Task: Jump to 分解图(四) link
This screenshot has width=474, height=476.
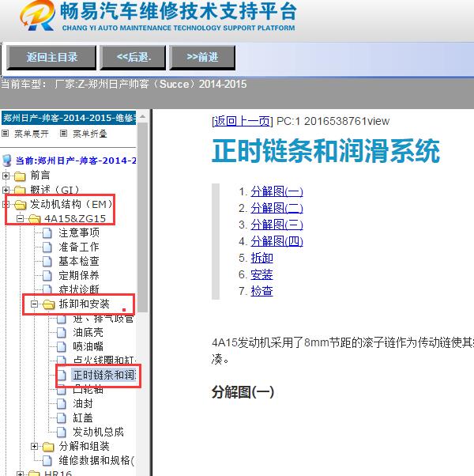Action: point(276,241)
